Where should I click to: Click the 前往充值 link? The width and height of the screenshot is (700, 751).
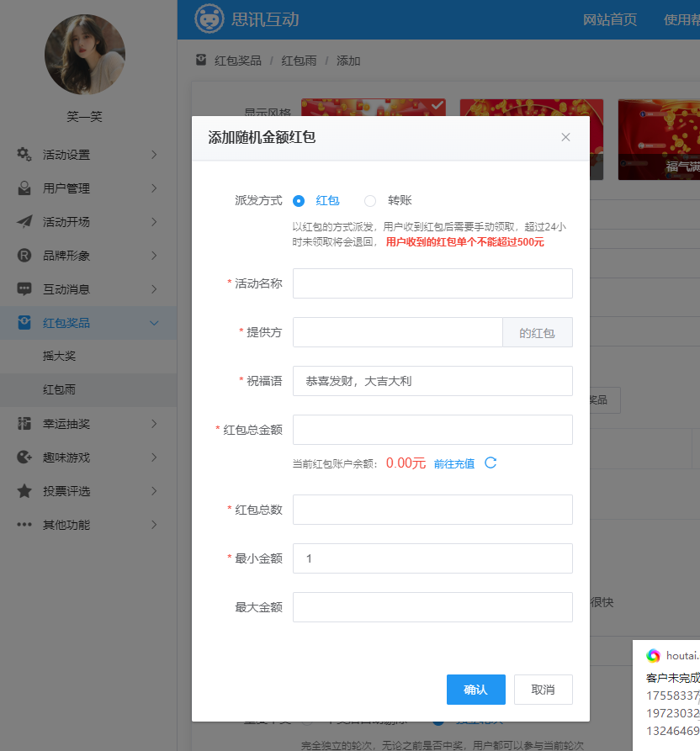(x=454, y=463)
